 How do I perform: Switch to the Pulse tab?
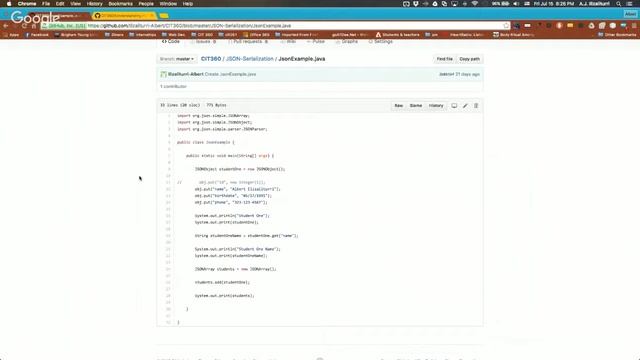tap(316, 42)
